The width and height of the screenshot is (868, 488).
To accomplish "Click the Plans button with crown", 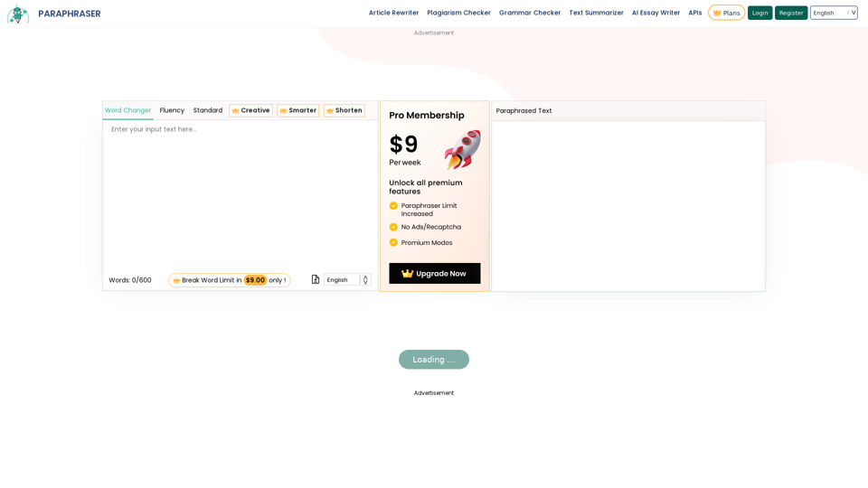I will tap(726, 13).
